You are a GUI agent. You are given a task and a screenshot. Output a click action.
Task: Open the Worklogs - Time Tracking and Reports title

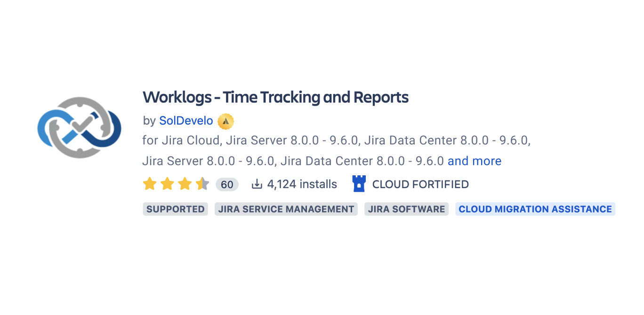[x=276, y=97]
